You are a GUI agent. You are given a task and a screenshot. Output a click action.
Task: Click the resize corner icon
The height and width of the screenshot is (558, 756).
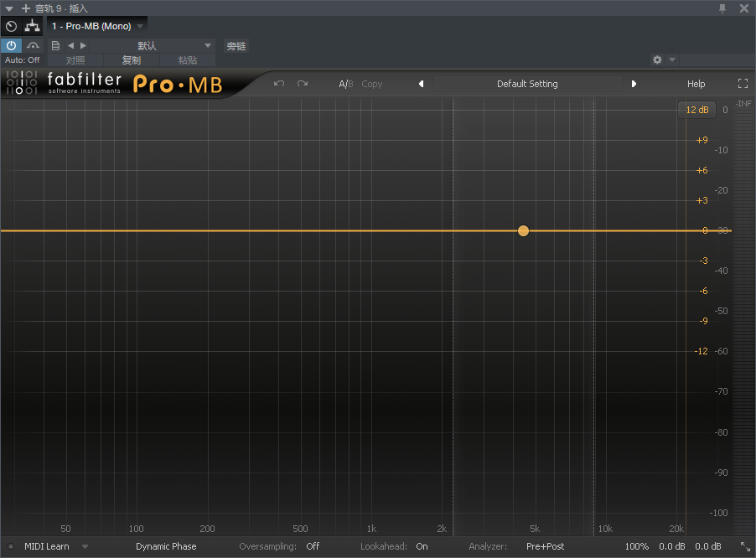(x=745, y=546)
